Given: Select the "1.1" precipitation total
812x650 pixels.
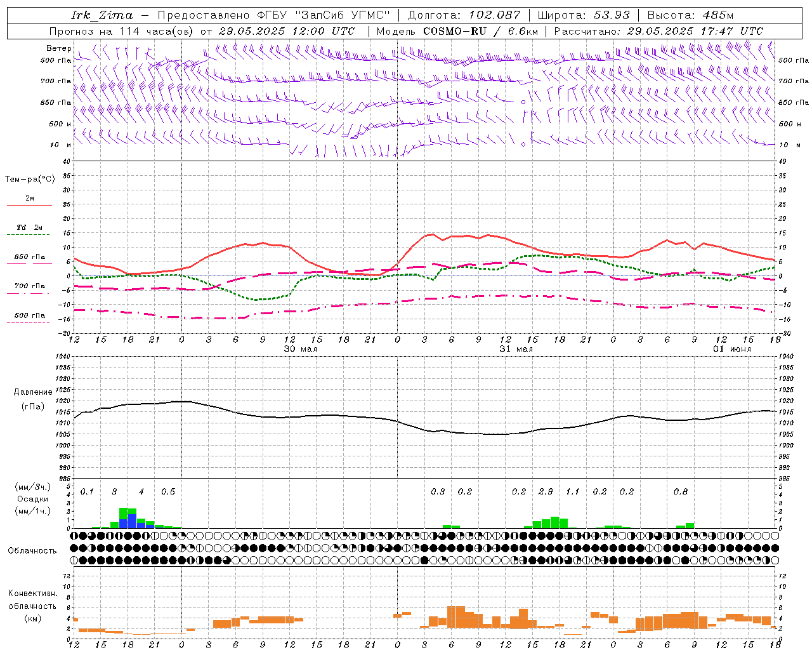Looking at the screenshot, I should click(572, 491).
